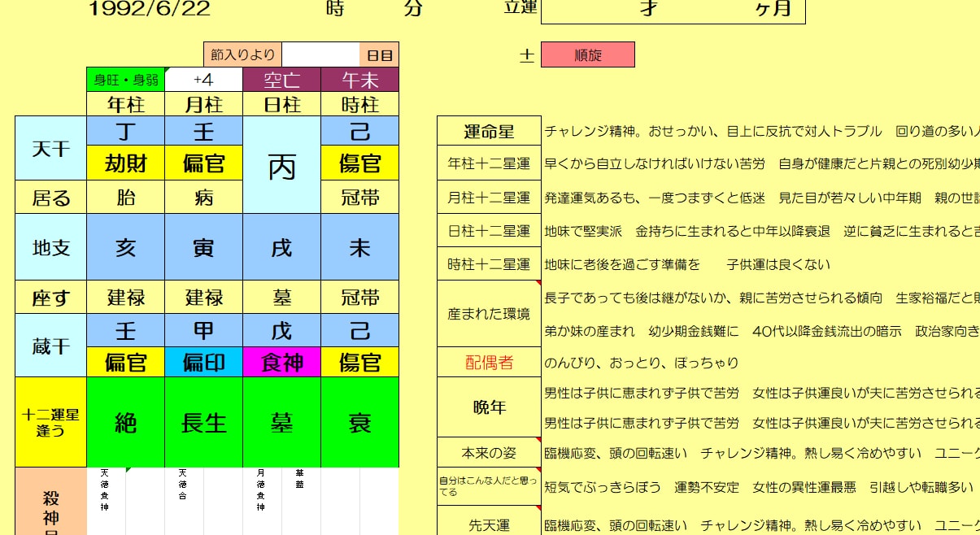Select the 日柱十二星運 label
980x535 pixels.
pyautogui.click(x=489, y=231)
